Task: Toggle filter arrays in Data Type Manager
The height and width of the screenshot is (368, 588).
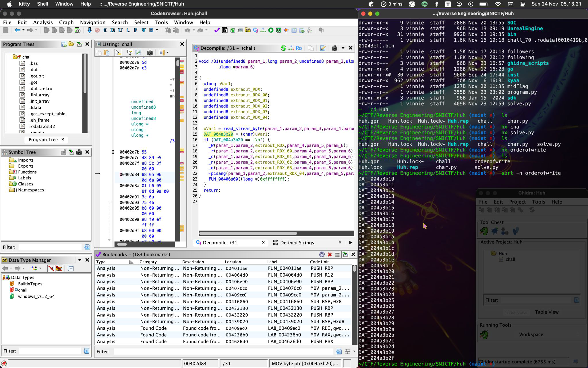Action: 51,268
